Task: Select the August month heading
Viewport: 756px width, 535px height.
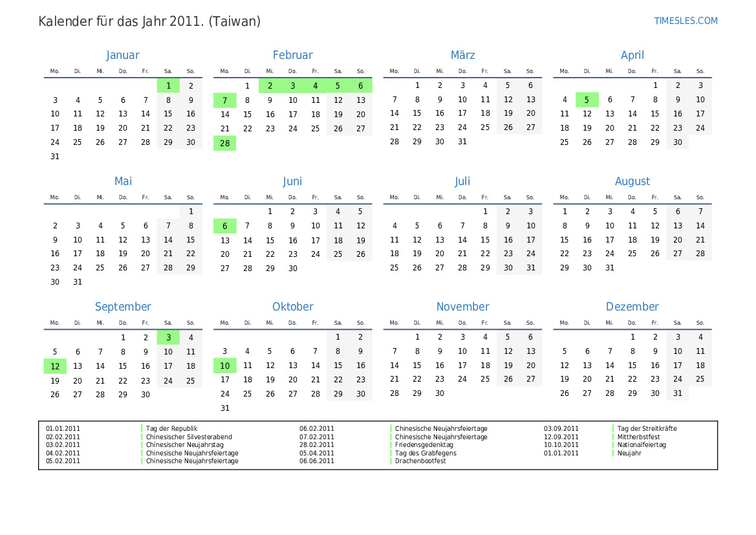Action: [632, 182]
